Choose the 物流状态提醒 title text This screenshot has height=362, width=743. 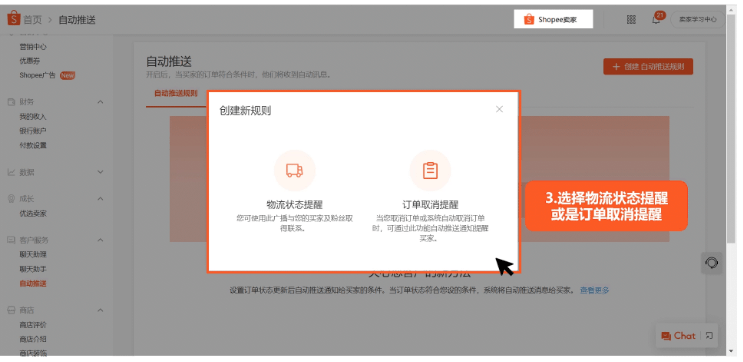point(294,205)
